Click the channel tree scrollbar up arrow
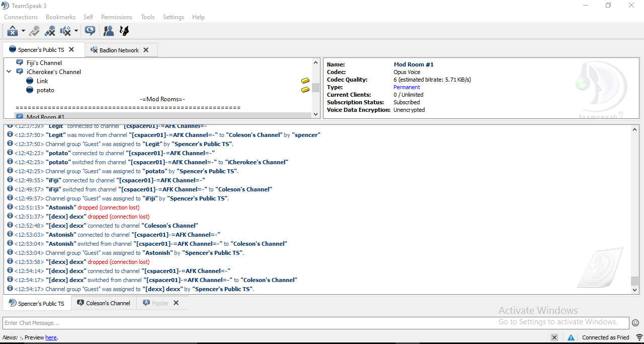This screenshot has width=644, height=344. click(x=316, y=63)
